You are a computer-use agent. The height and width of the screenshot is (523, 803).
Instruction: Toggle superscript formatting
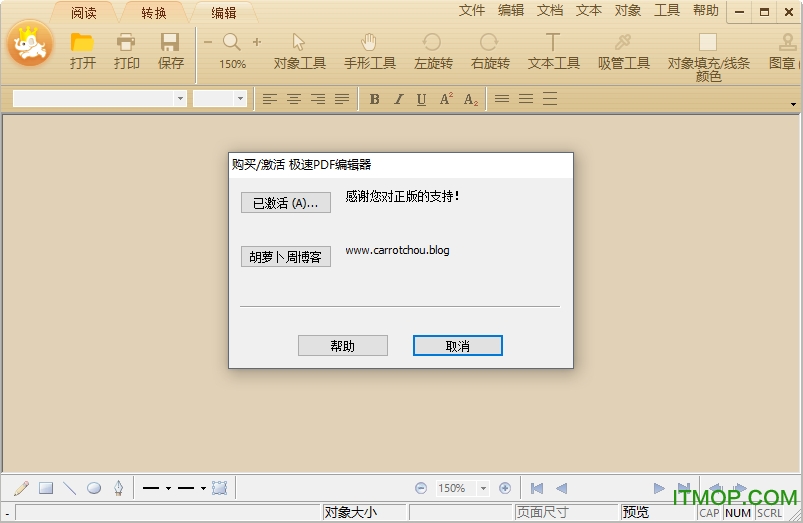446,99
